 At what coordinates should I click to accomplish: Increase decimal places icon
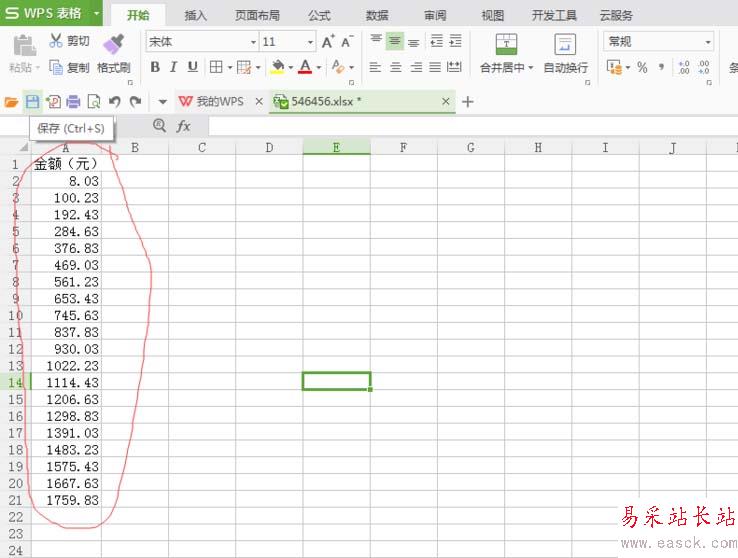pyautogui.click(x=684, y=67)
